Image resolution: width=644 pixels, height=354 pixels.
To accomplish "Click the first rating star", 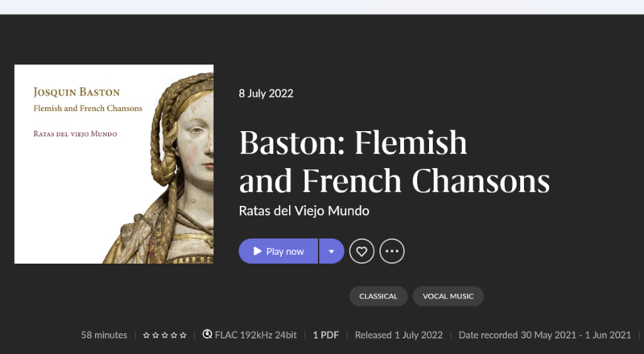I will (147, 335).
